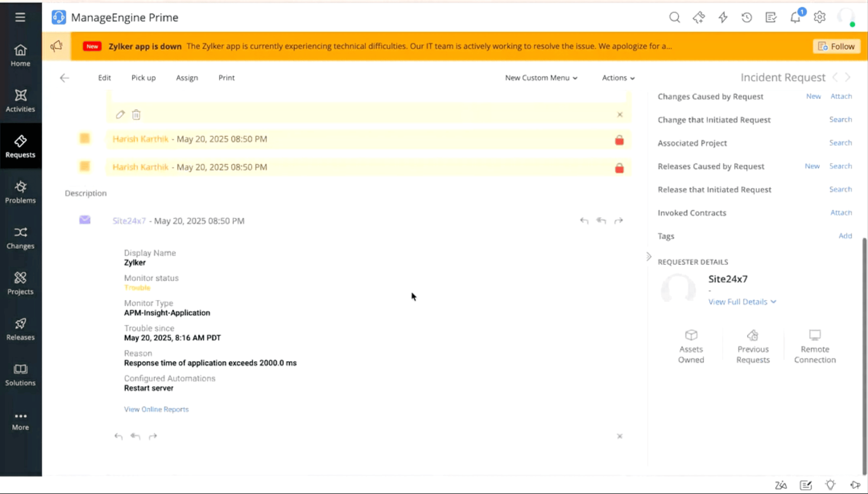This screenshot has height=494, width=868.
Task: Open setup using the gear icon
Action: (820, 17)
